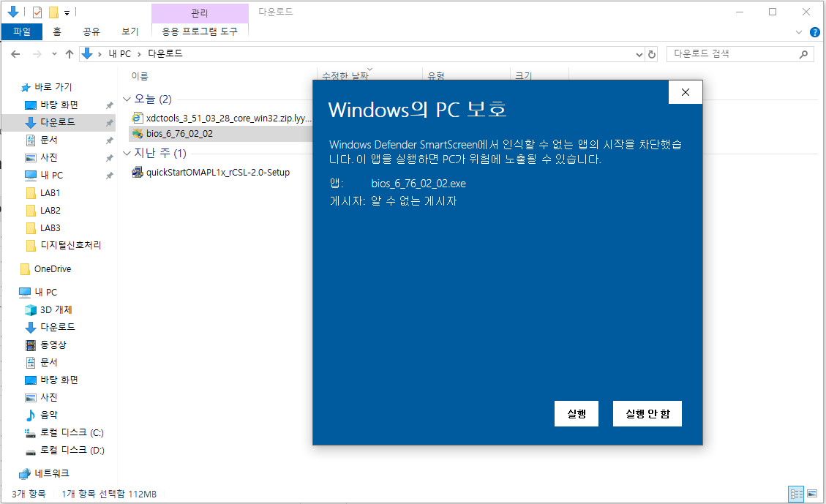
Task: Select pinned 바탕 화면 under 바로 가기
Action: click(59, 105)
